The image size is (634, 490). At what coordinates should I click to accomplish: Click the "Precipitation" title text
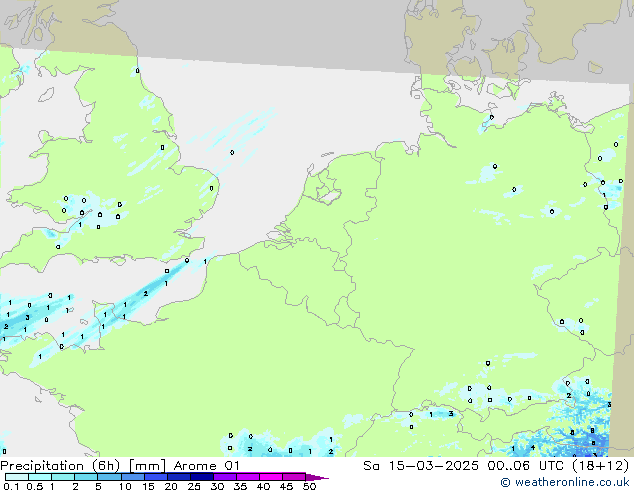pyautogui.click(x=44, y=466)
